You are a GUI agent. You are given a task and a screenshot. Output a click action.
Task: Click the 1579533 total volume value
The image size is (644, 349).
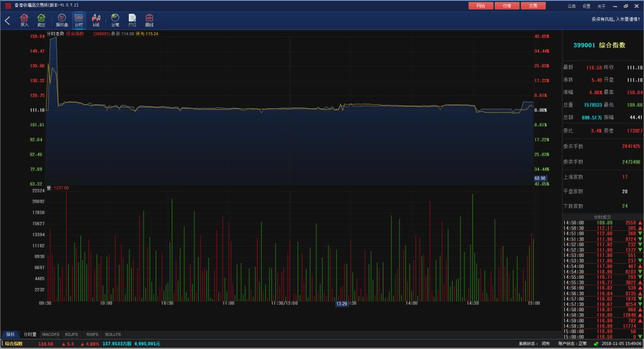pyautogui.click(x=593, y=105)
